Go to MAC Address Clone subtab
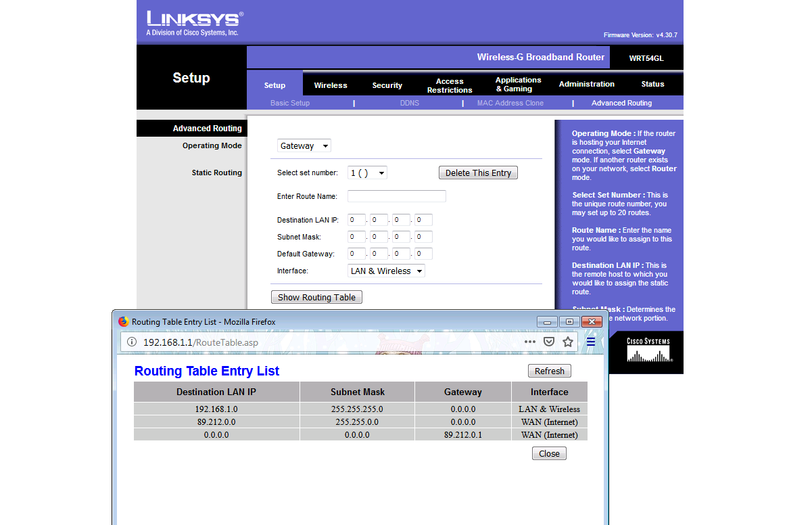The image size is (812, 525). click(x=510, y=104)
